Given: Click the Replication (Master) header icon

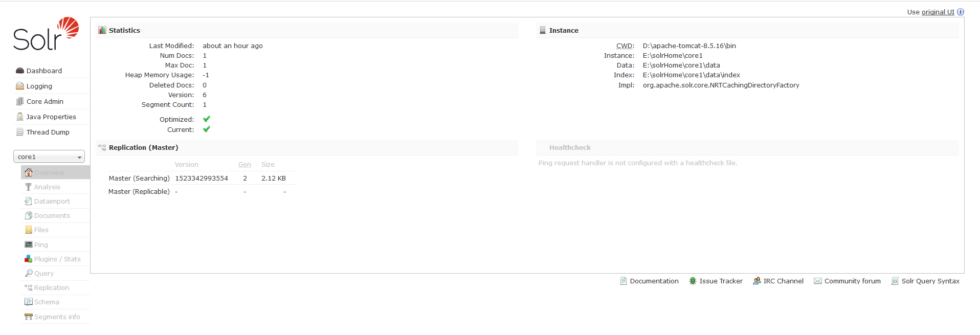Looking at the screenshot, I should [102, 147].
